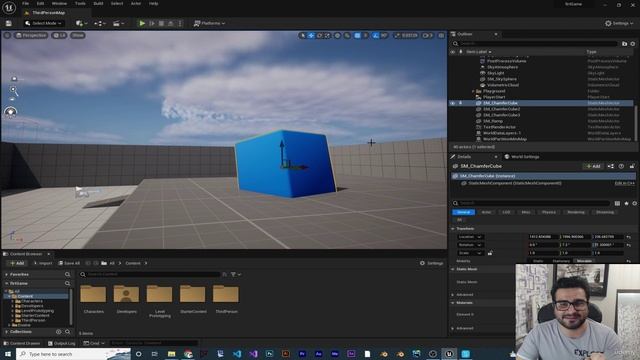This screenshot has width=640, height=360.
Task: Open the Tools menu
Action: pos(80,4)
